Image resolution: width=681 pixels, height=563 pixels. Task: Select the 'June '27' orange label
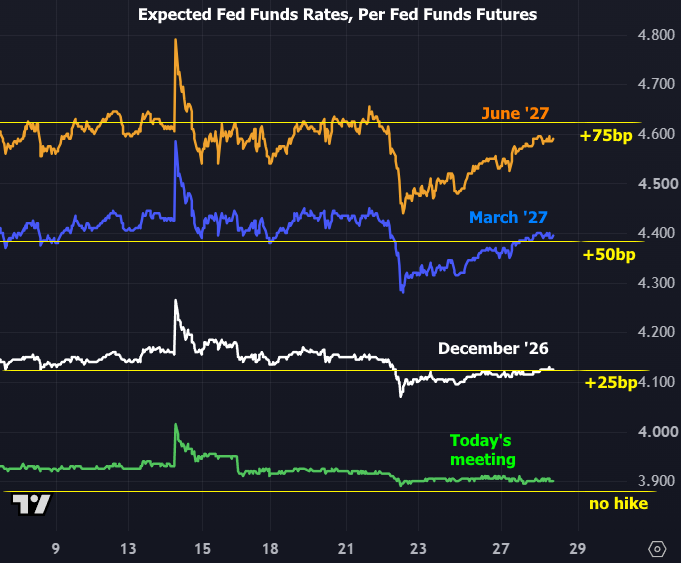(x=516, y=113)
